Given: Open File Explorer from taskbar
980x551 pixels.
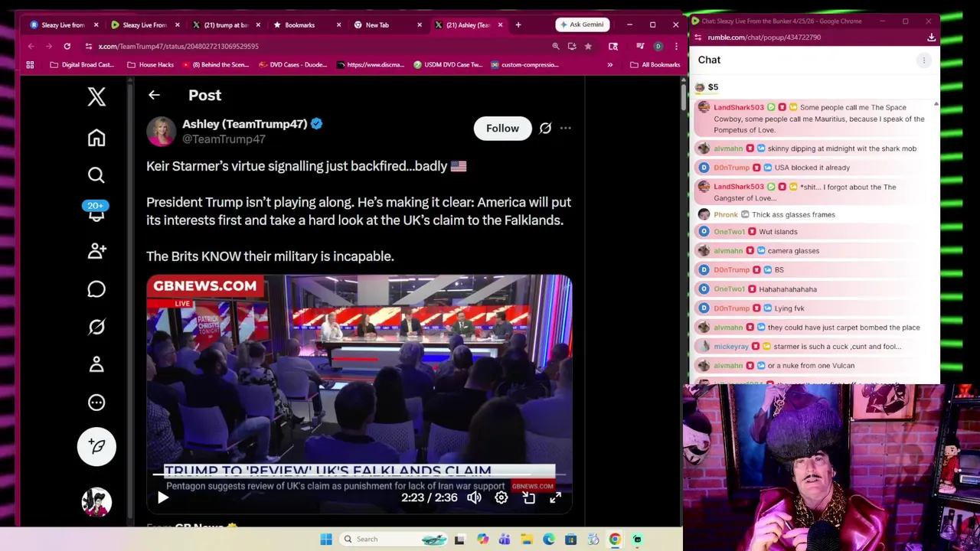Looking at the screenshot, I should (527, 540).
